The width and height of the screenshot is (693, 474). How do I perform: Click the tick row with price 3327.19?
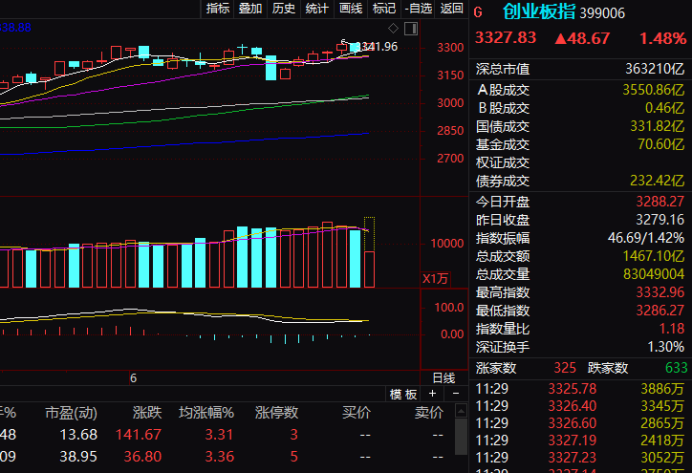(x=580, y=440)
